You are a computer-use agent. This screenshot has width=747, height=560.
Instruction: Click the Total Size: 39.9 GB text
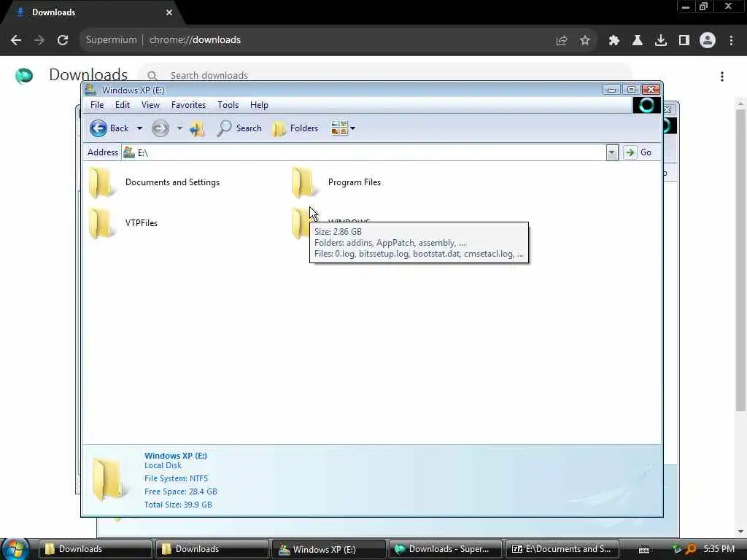(178, 505)
